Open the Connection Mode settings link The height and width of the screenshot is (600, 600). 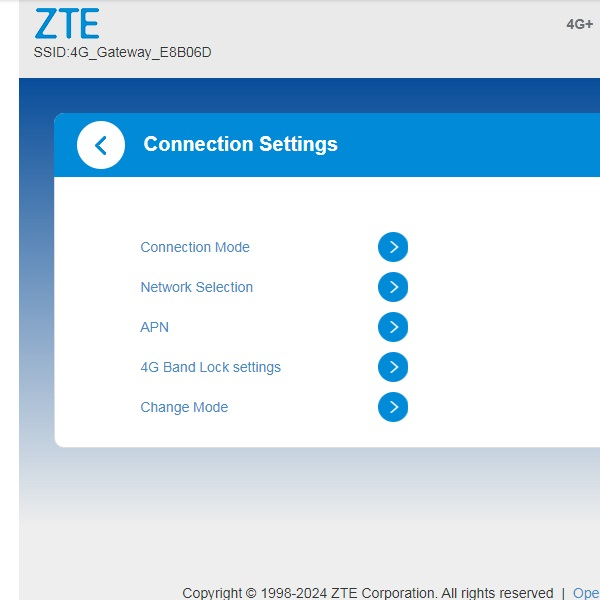point(195,247)
